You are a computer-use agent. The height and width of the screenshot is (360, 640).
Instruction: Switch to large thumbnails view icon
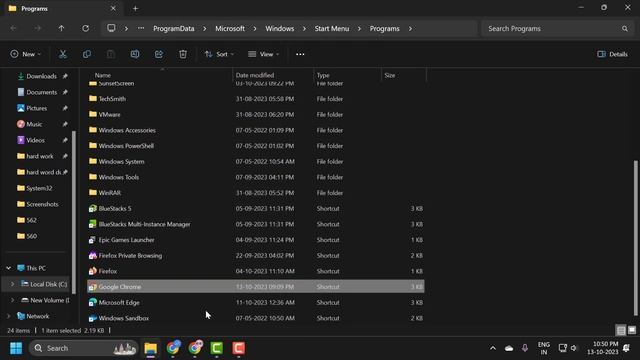[x=632, y=330]
